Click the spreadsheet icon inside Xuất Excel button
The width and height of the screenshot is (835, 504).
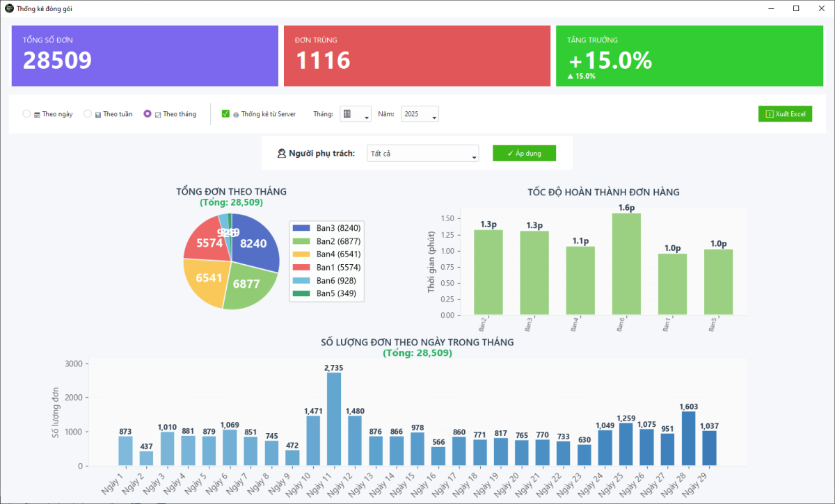tap(770, 113)
